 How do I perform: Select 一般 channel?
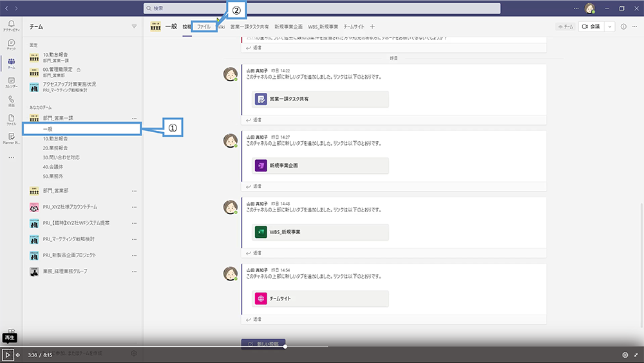click(82, 129)
